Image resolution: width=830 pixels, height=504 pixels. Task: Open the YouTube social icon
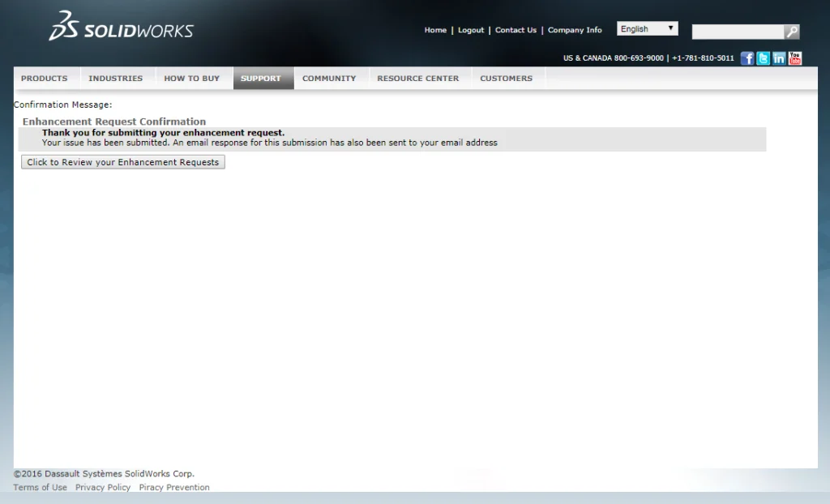point(795,58)
